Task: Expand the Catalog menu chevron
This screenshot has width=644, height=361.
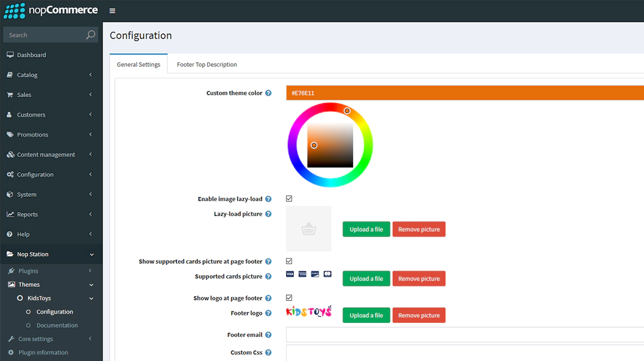Action: 91,75
